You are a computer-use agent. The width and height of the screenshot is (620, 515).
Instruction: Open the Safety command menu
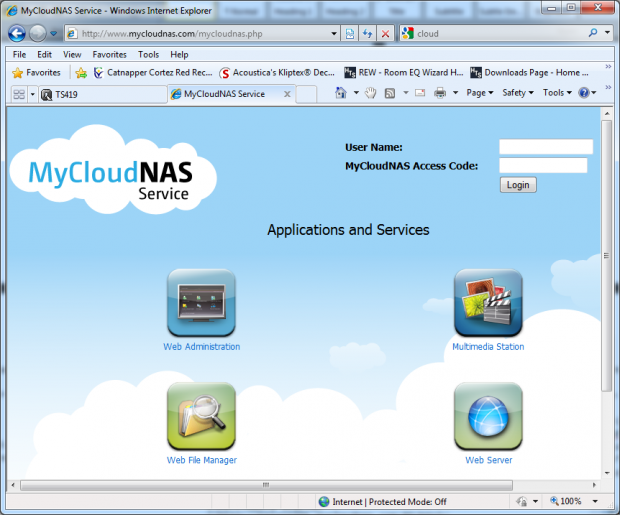518,93
